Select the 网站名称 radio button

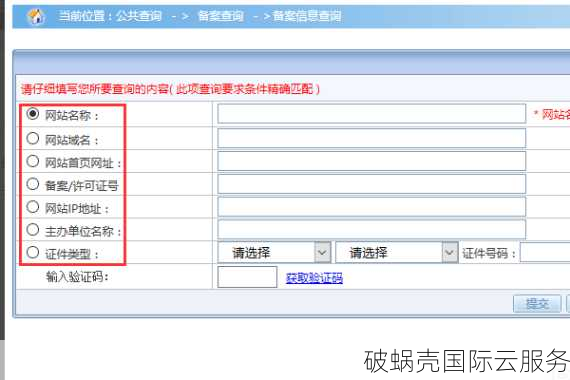click(x=33, y=114)
